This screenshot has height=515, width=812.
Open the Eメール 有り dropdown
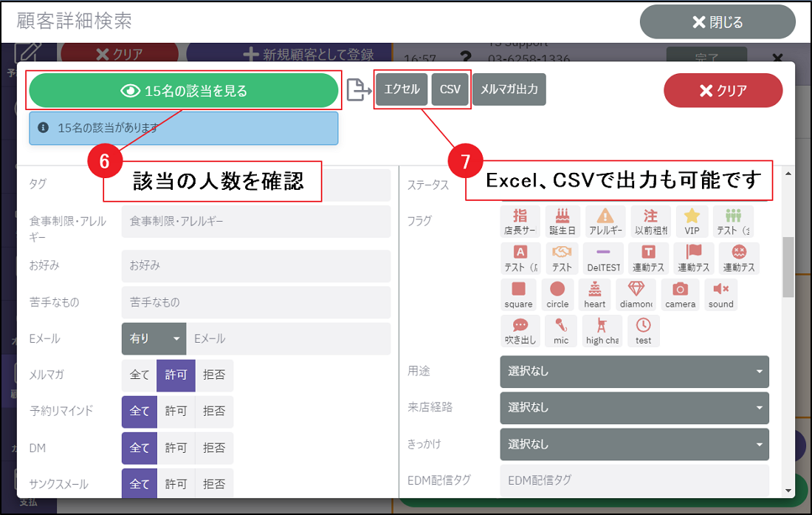154,338
